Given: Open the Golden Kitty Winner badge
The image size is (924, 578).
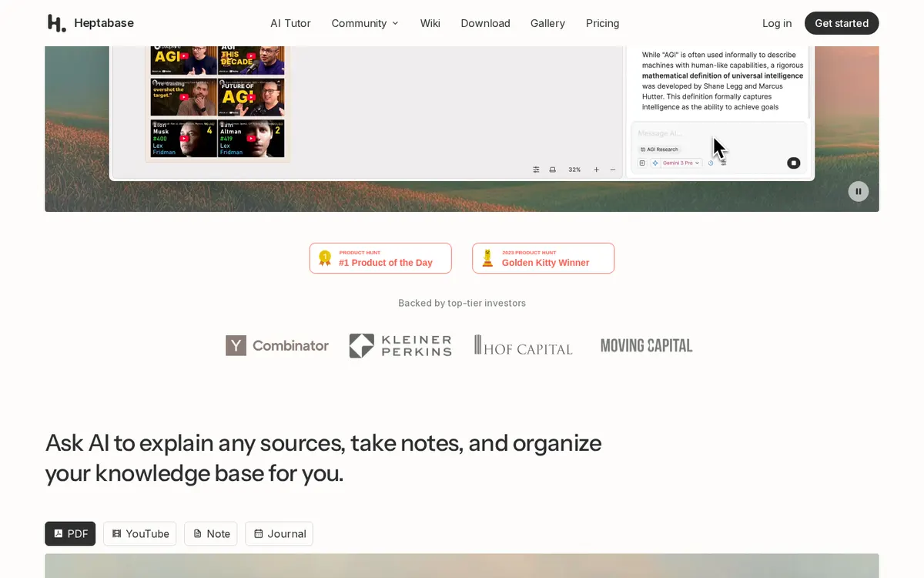Looking at the screenshot, I should 544,258.
